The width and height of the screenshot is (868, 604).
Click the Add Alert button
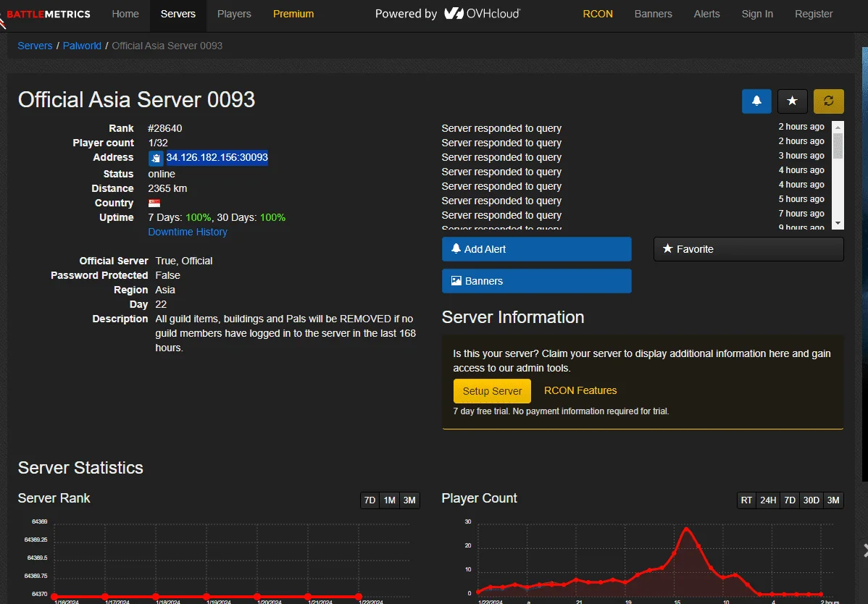tap(536, 249)
